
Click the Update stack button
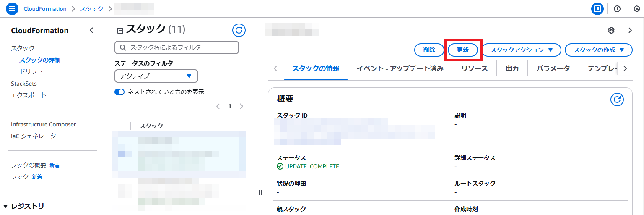pyautogui.click(x=462, y=50)
